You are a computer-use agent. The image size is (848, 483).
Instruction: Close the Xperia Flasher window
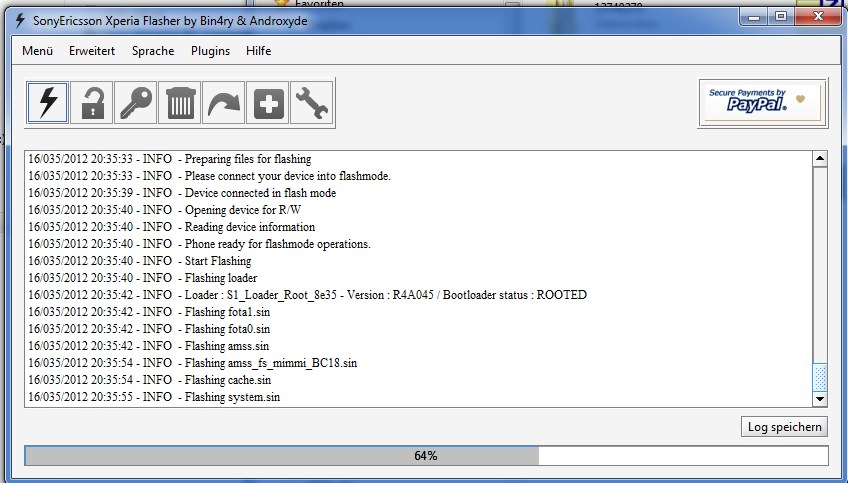tap(818, 17)
